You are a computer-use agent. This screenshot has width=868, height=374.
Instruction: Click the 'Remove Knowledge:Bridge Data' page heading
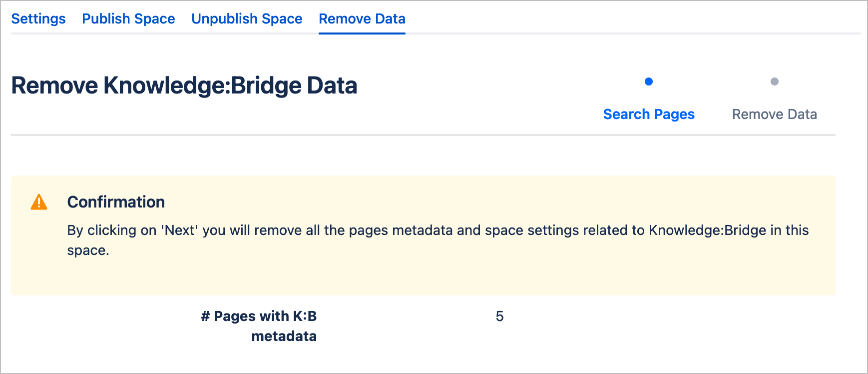184,85
